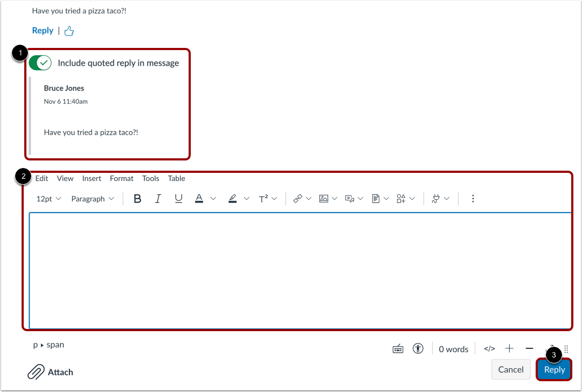Insert a link using the link icon
Screen dimensions: 582x392
(x=298, y=198)
